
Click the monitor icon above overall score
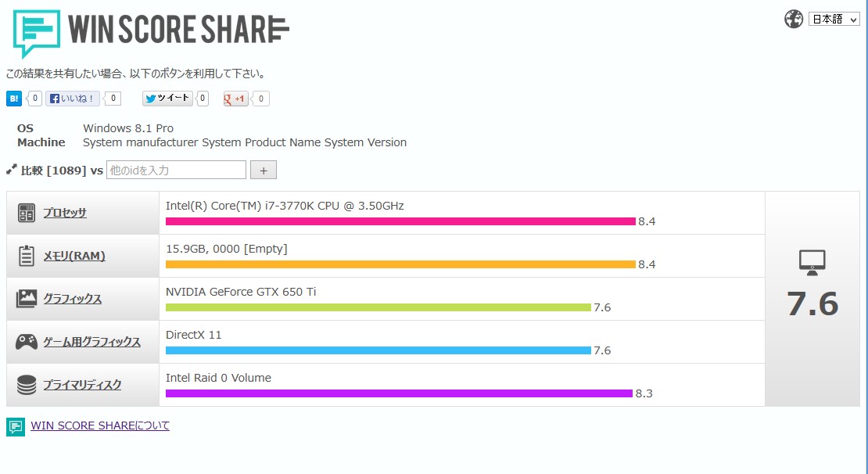(812, 262)
